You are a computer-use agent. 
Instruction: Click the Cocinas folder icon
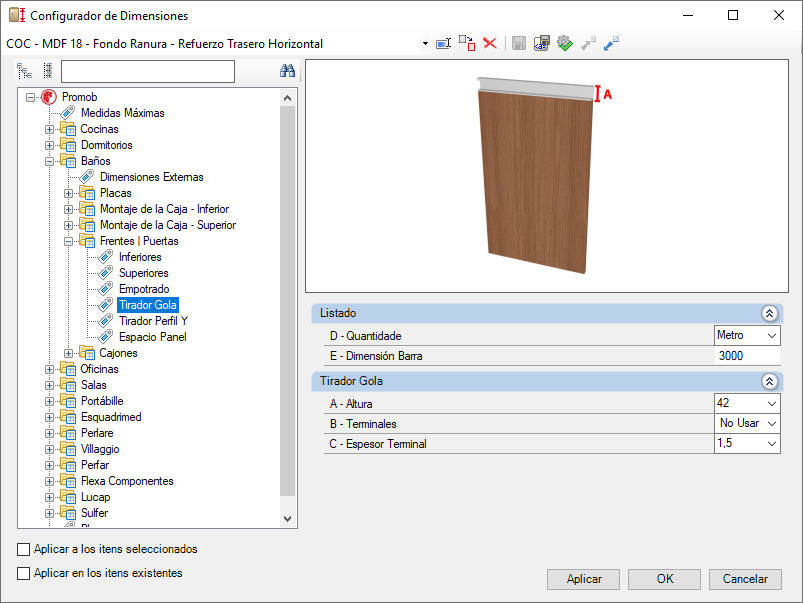click(x=68, y=129)
